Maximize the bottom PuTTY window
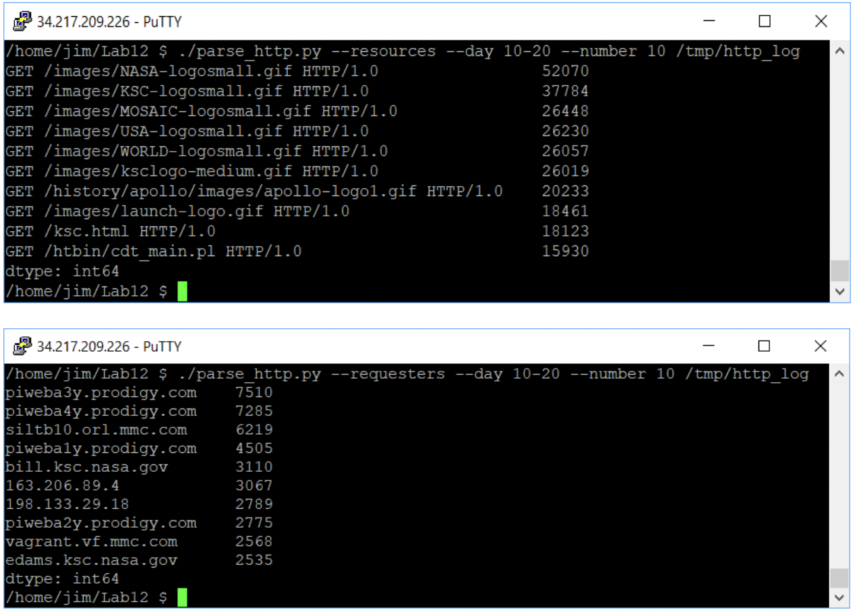Viewport: 859px width, 616px height. (x=764, y=346)
